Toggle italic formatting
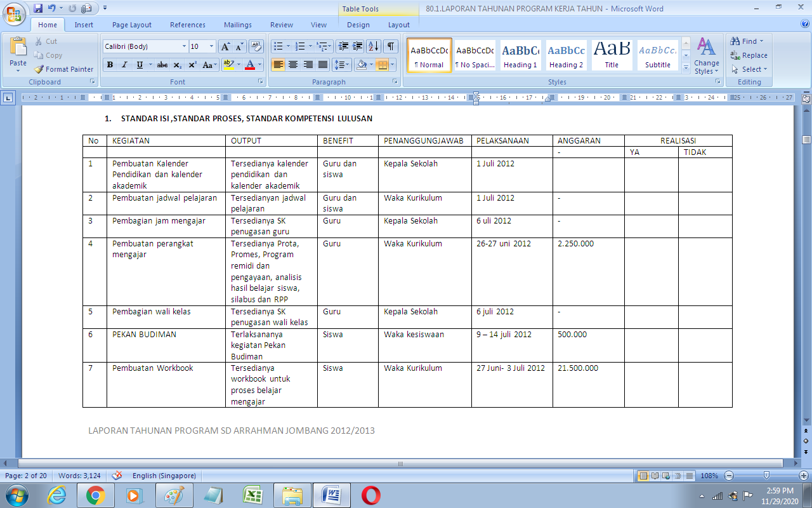This screenshot has height=508, width=812. coord(124,65)
